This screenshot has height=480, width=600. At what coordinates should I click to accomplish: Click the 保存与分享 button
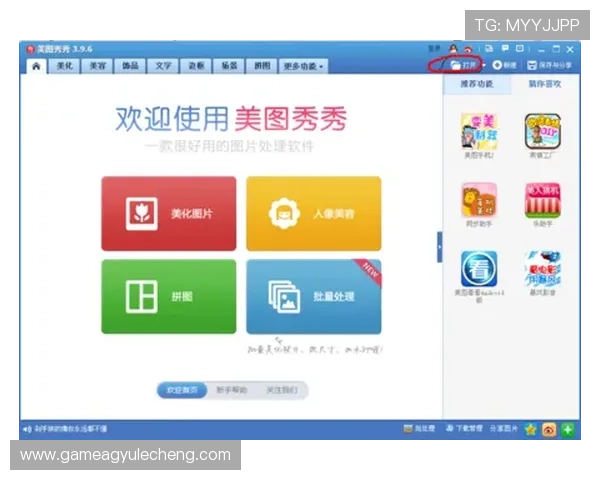[549, 65]
